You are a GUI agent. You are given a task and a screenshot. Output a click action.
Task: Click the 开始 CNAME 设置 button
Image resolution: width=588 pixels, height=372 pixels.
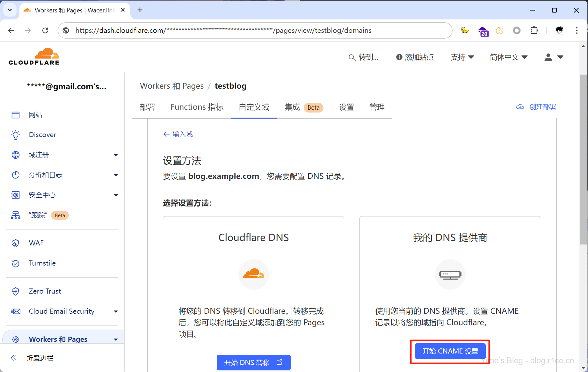pos(450,351)
